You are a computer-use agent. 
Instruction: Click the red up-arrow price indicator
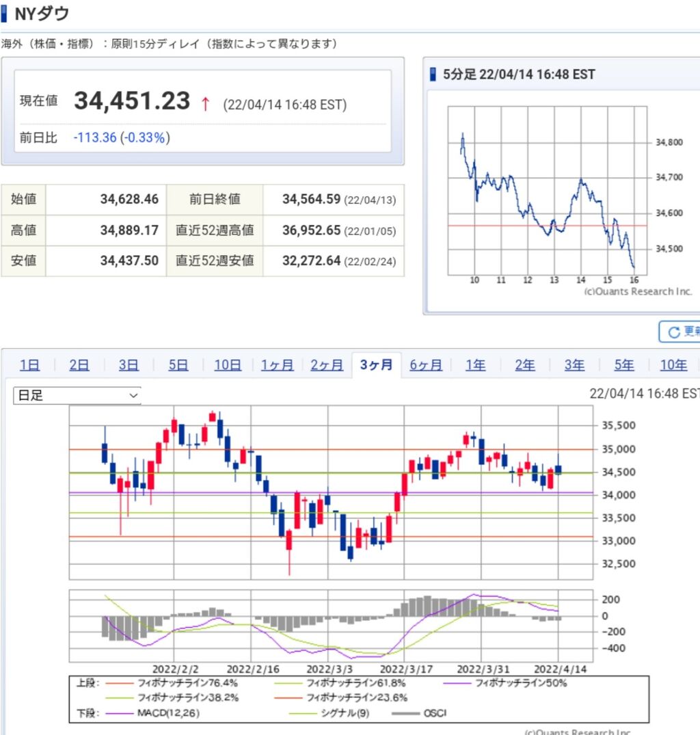(x=205, y=104)
